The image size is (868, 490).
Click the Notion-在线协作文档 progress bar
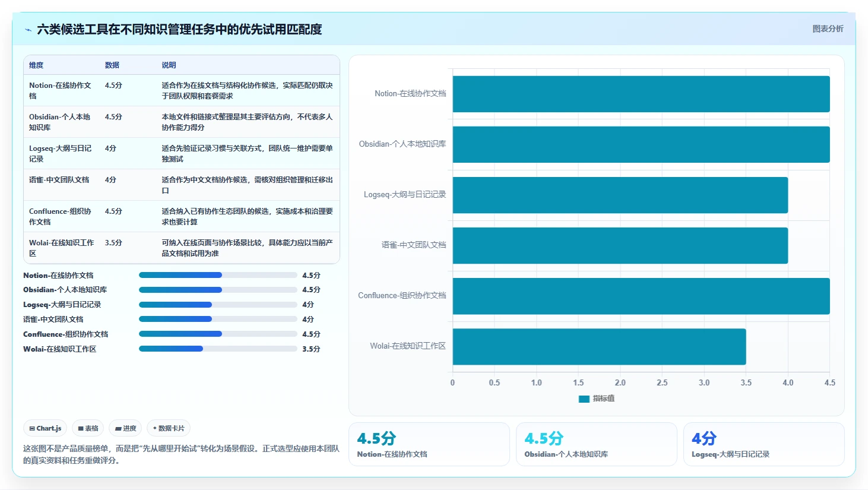(x=218, y=275)
